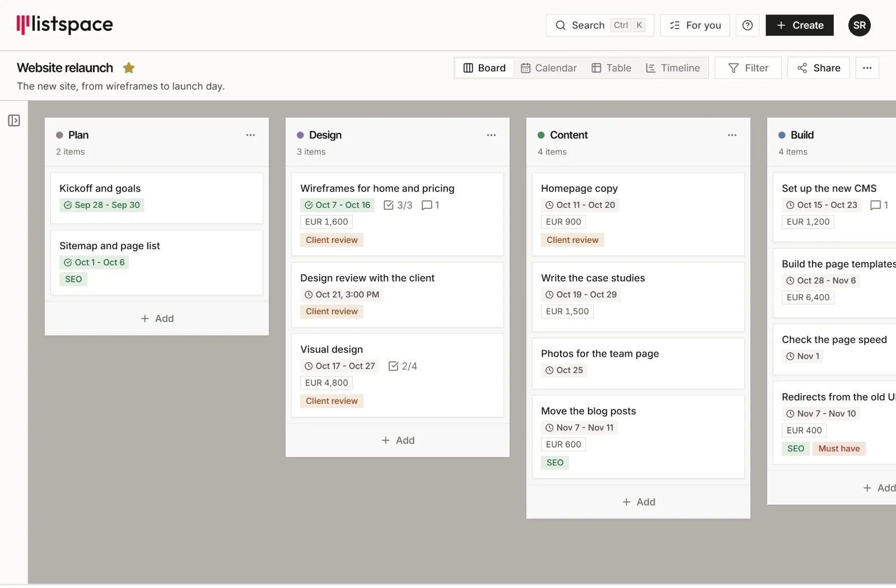This screenshot has width=896, height=588.
Task: Click the SEO tag on Redirects card
Action: click(x=796, y=449)
